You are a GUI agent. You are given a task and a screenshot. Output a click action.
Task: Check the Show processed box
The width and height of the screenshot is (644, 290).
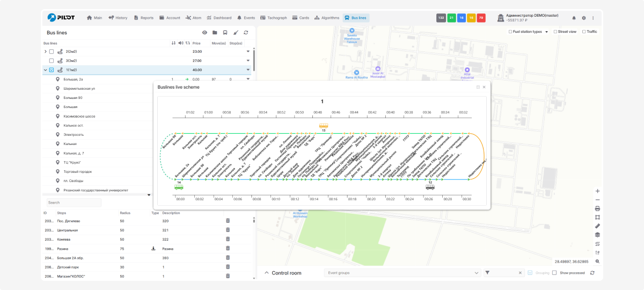[x=554, y=273]
